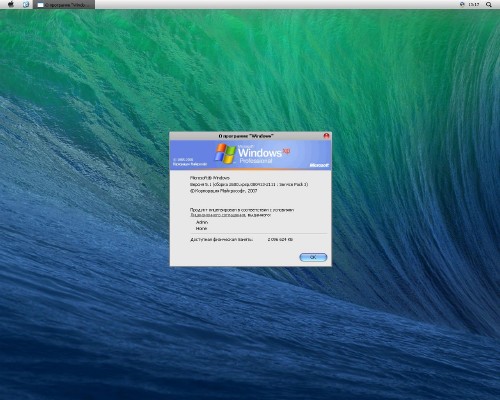This screenshot has width=500, height=400.
Task: Click the physical memory value in KB
Action: tap(280, 239)
